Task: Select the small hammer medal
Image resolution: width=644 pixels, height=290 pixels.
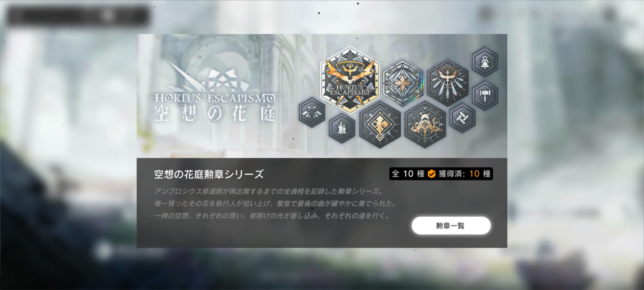Action: pyautogui.click(x=485, y=95)
